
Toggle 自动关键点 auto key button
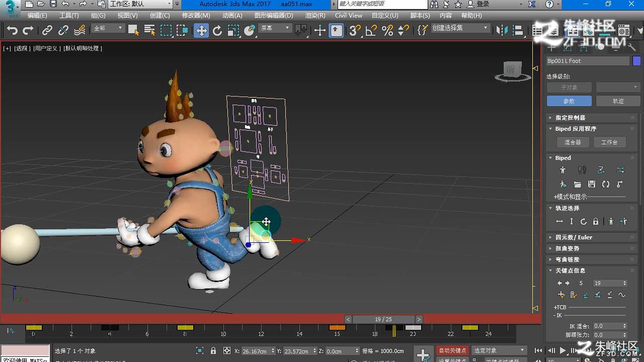(453, 350)
